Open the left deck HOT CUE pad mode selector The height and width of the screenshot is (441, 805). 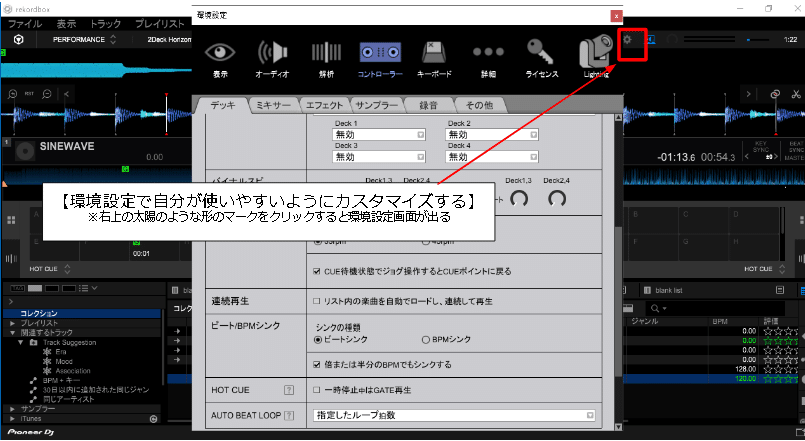pos(50,269)
